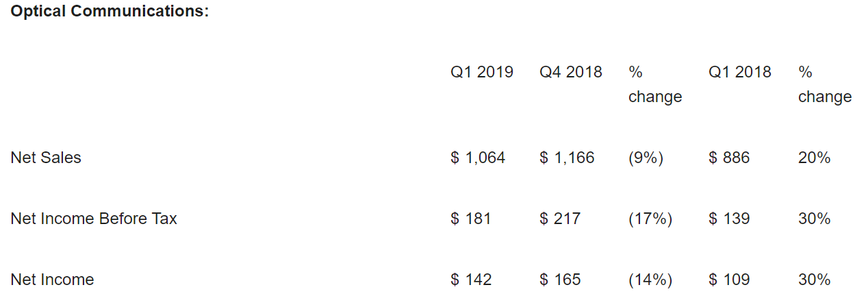This screenshot has height=296, width=868.
Task: Select the $ 1,064 Net Sales value
Action: pos(477,158)
